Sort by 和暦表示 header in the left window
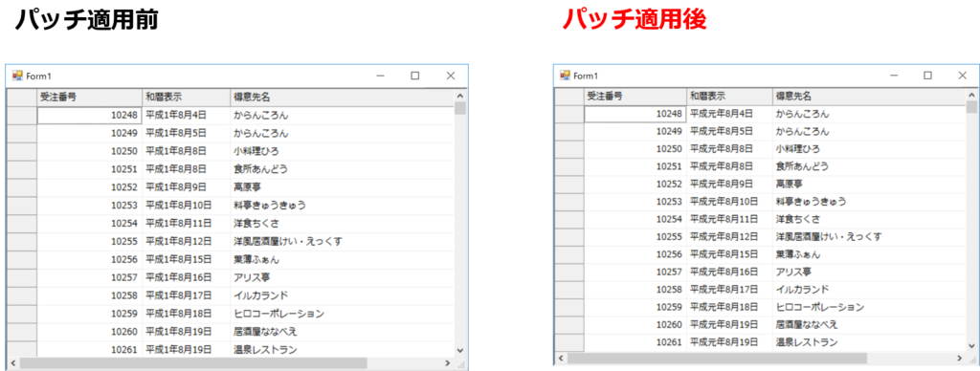Image resolution: width=980 pixels, height=371 pixels. tap(186, 98)
